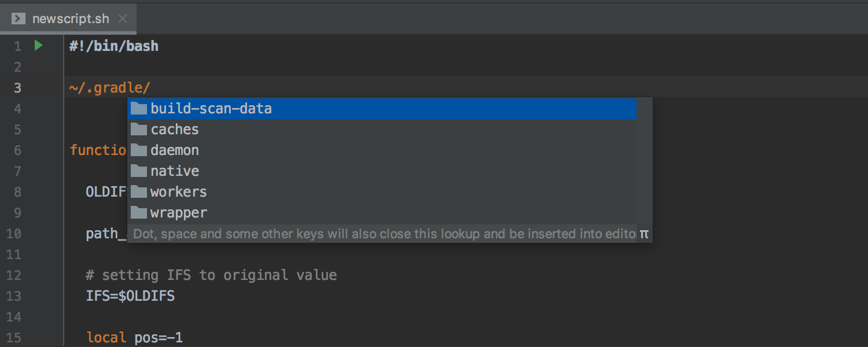Click the IFS=$OLDIFS statement on line 13
The image size is (868, 347).
(130, 296)
